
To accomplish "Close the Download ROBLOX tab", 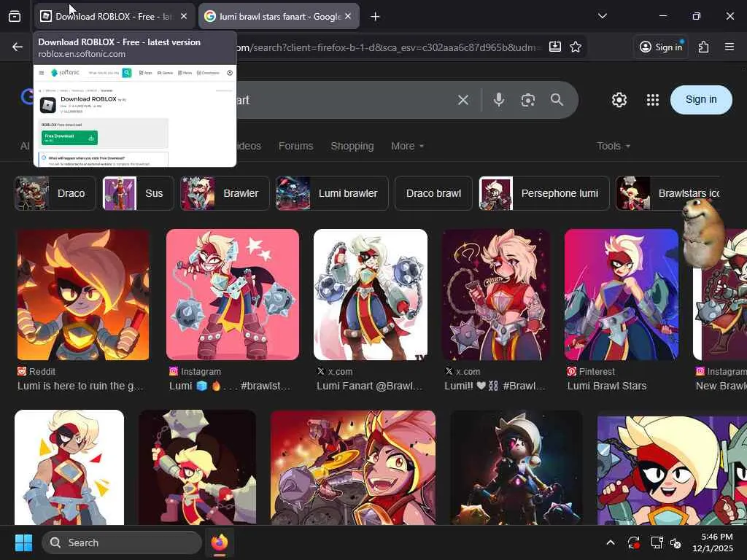I will pos(184,17).
